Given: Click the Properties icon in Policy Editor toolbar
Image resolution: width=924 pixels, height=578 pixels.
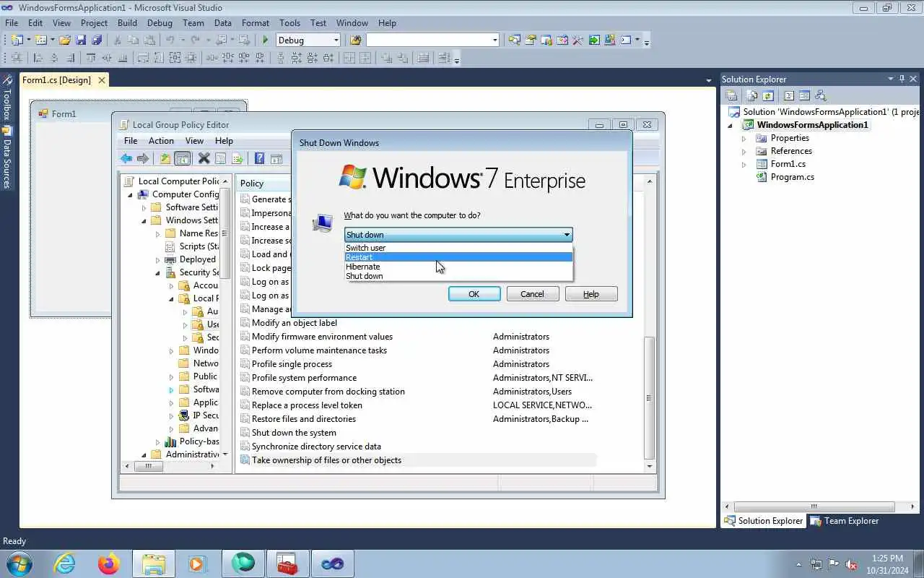Looking at the screenshot, I should [221, 158].
